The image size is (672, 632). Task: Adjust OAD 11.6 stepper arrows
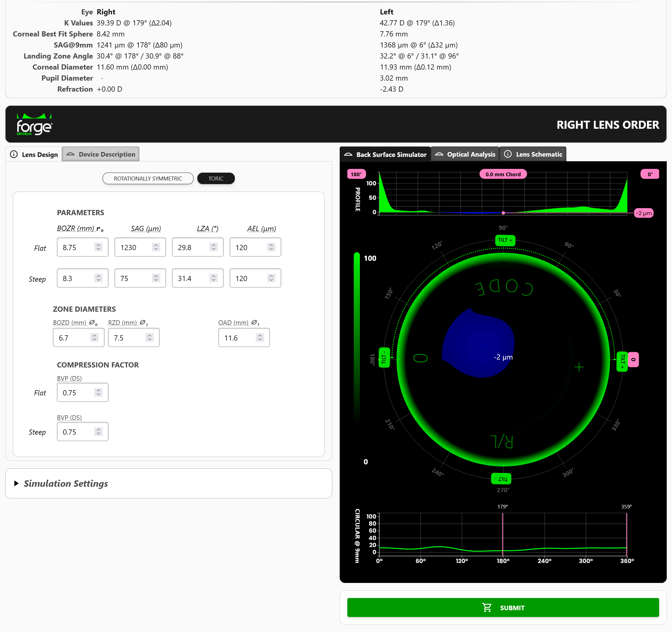[x=260, y=338]
